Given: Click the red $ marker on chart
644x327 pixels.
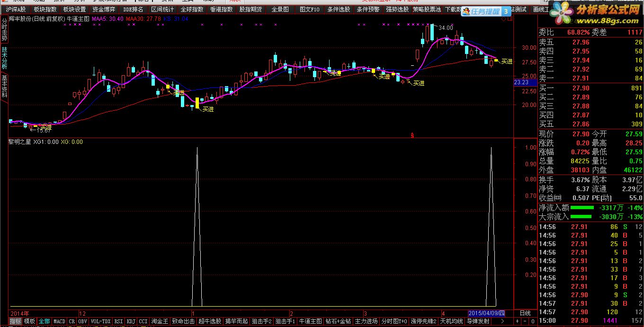Looking at the screenshot, I should [412, 135].
